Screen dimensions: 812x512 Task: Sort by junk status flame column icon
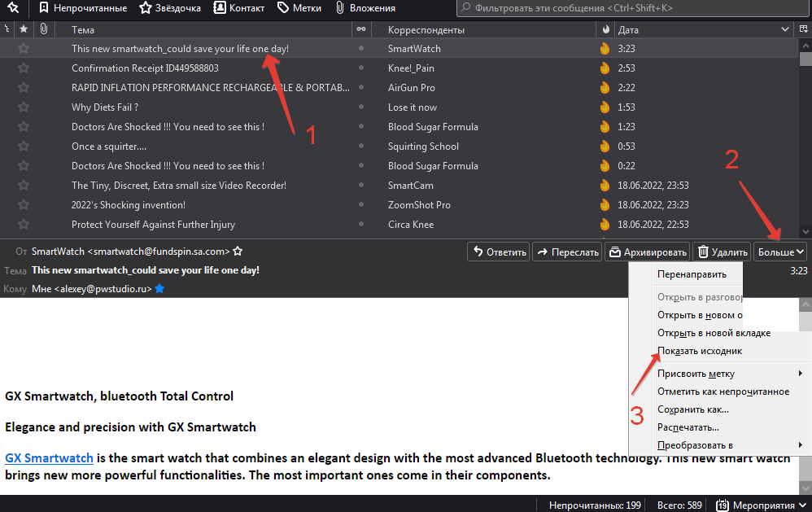coord(605,29)
